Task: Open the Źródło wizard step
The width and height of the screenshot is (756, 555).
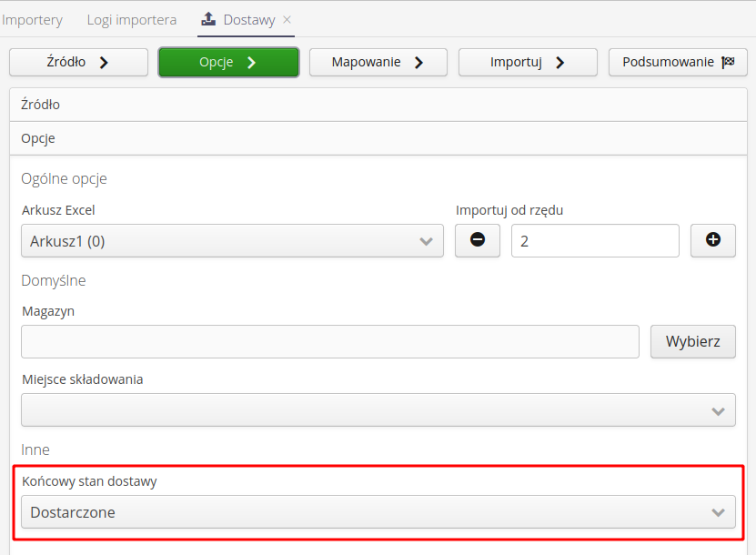Action: point(78,62)
